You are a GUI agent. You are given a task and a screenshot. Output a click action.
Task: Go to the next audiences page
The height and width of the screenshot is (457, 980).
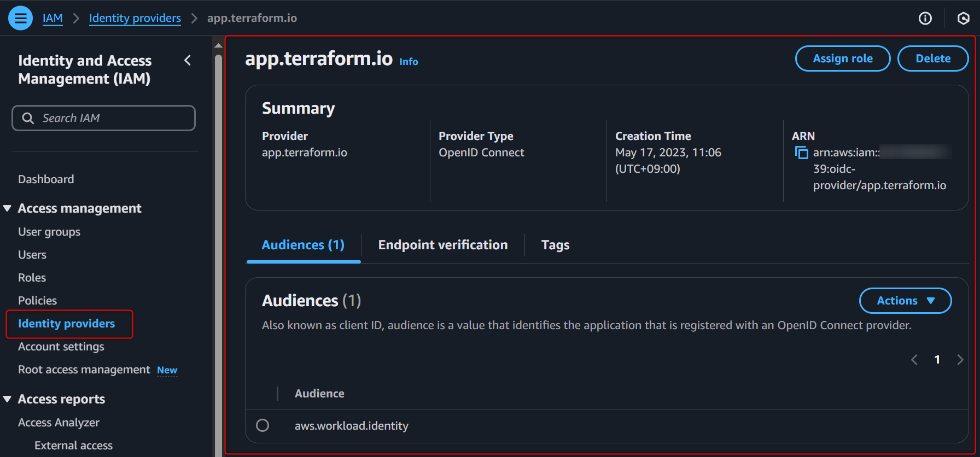tap(960, 359)
